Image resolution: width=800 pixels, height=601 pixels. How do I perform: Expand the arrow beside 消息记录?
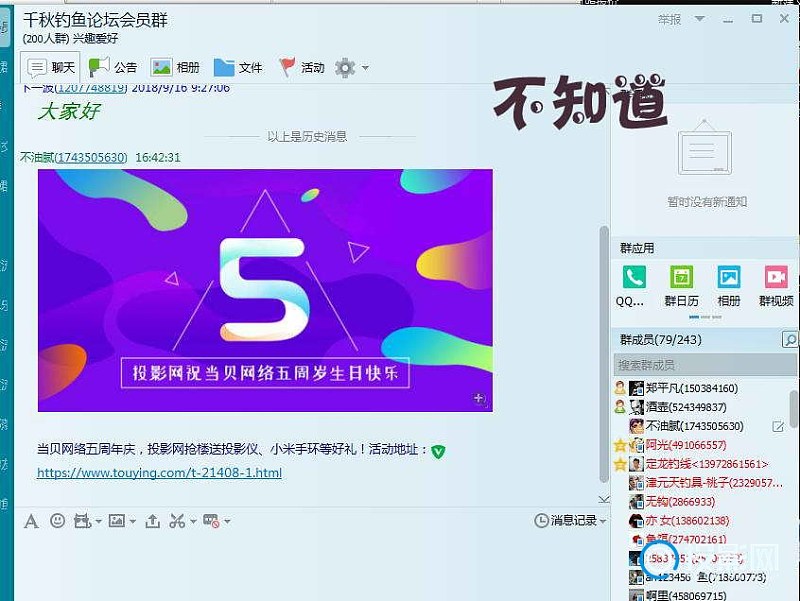tap(603, 521)
